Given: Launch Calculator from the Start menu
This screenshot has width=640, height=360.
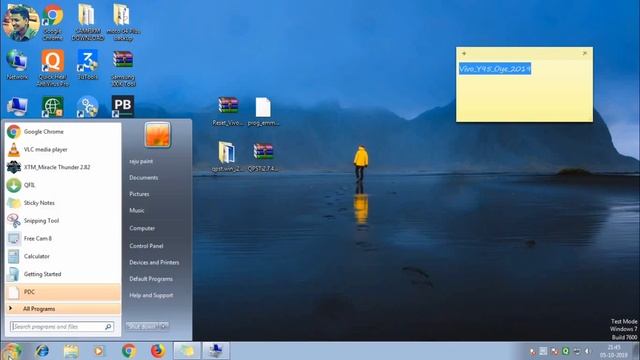Looking at the screenshot, I should point(63,256).
